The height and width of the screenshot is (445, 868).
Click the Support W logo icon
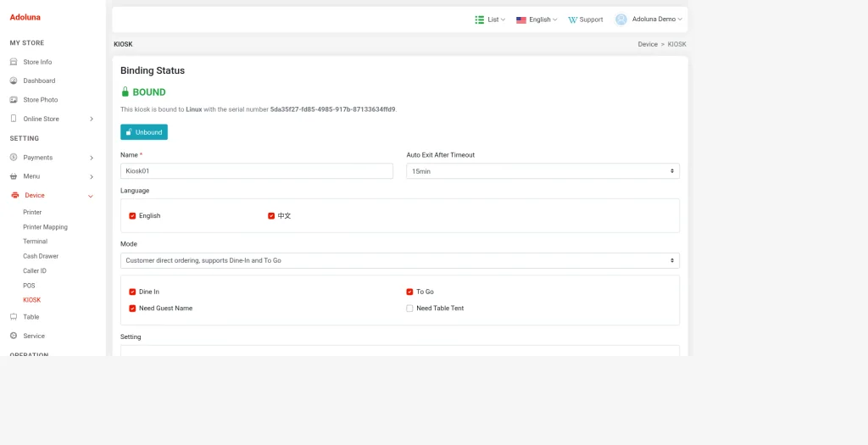coord(572,19)
